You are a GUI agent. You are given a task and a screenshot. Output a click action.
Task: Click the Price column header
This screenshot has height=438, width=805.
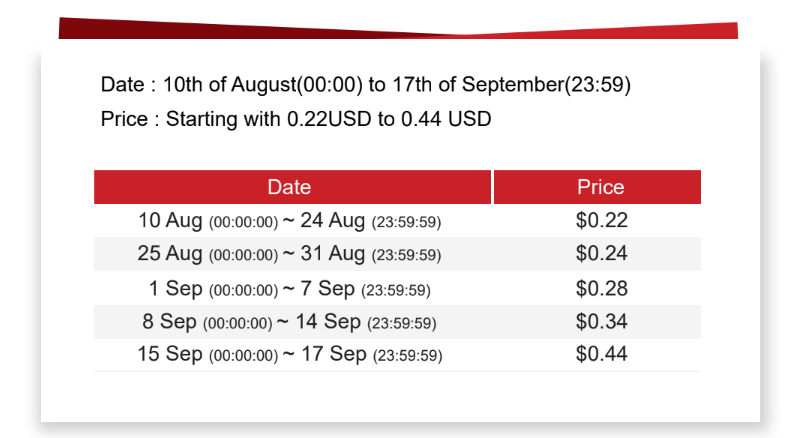point(597,187)
